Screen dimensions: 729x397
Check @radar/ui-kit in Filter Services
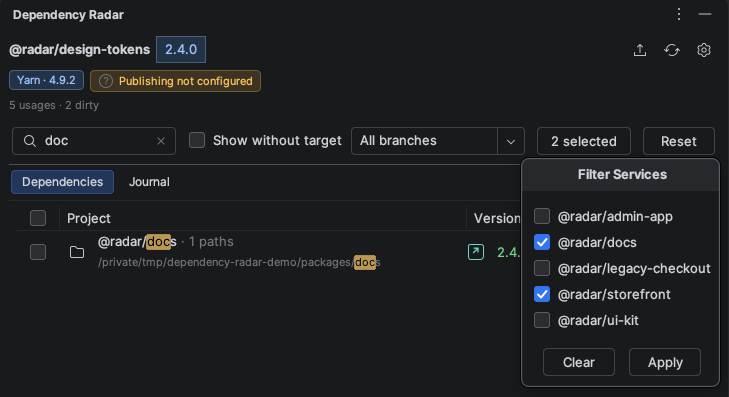[542, 320]
